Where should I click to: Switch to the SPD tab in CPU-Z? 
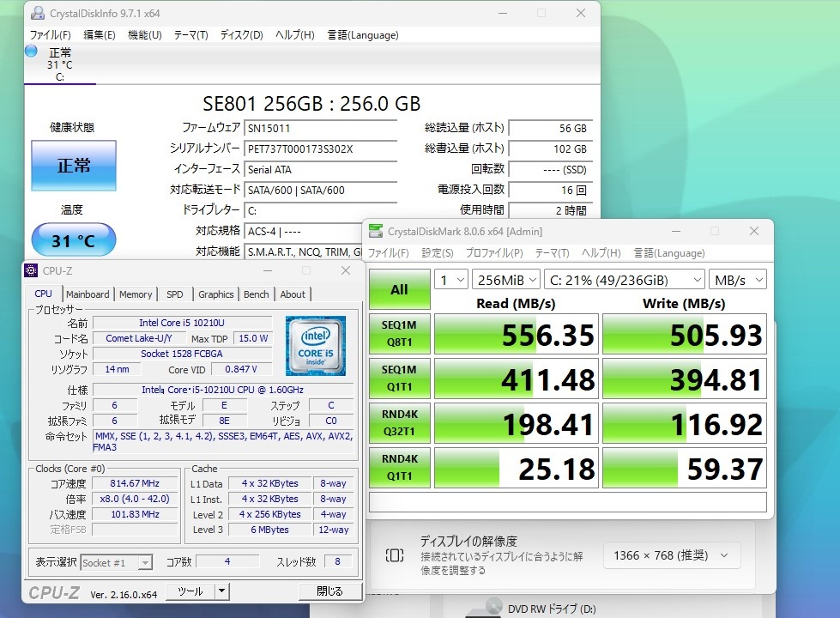[175, 294]
